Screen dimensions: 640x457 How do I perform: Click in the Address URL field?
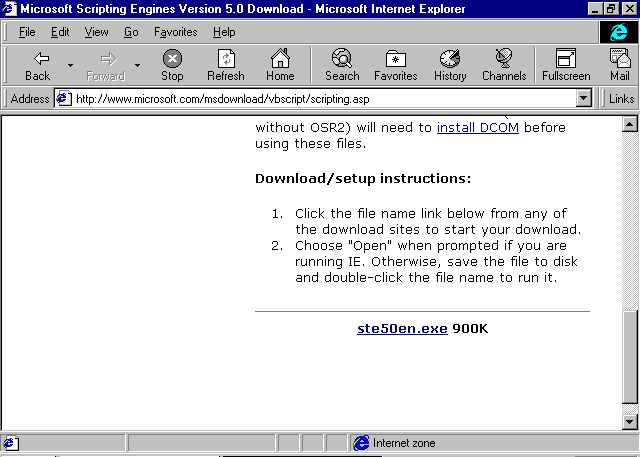coord(320,99)
